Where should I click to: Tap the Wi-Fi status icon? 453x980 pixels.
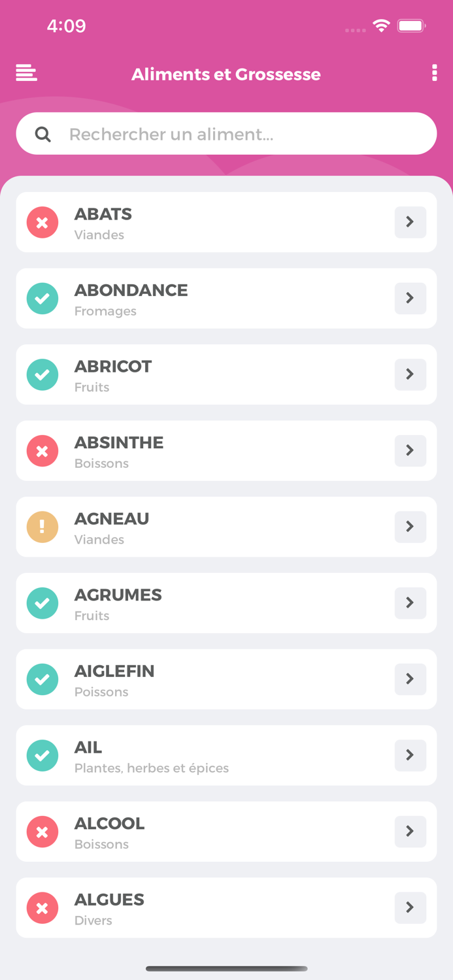381,26
